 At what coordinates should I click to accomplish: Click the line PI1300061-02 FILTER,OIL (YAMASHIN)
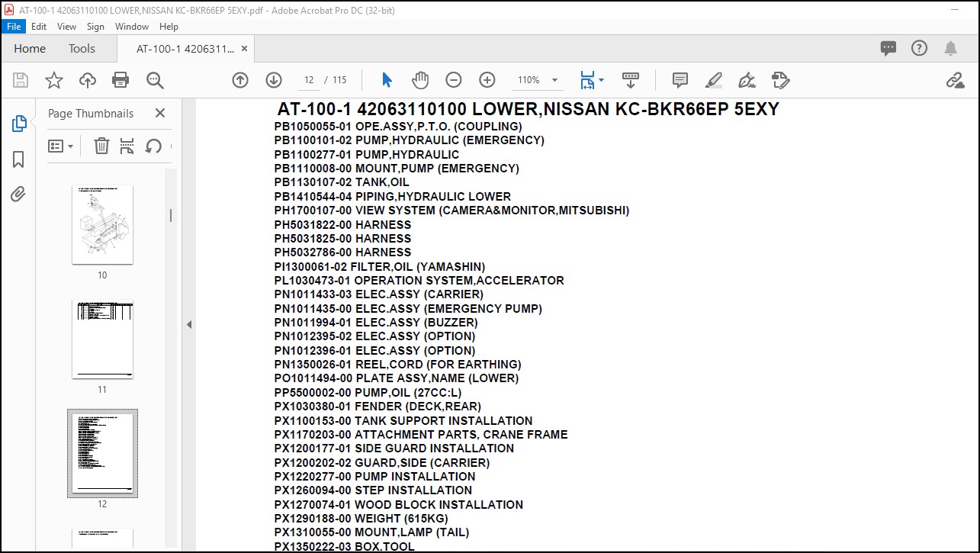click(380, 267)
